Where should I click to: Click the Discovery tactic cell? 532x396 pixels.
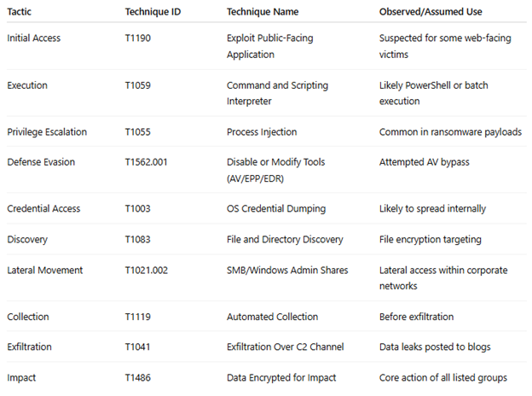27,240
